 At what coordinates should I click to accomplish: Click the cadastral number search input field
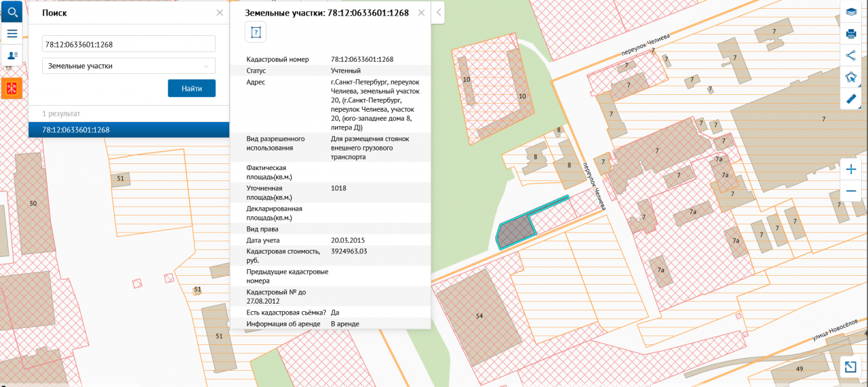pos(129,44)
